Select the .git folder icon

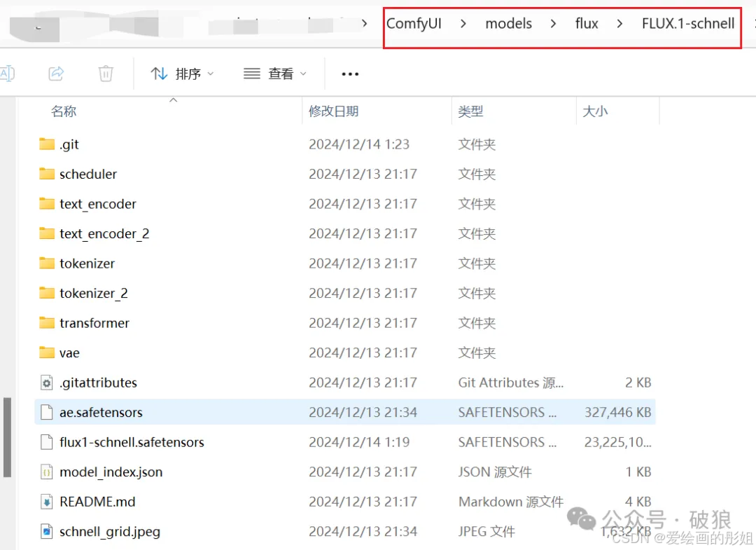[x=47, y=144]
